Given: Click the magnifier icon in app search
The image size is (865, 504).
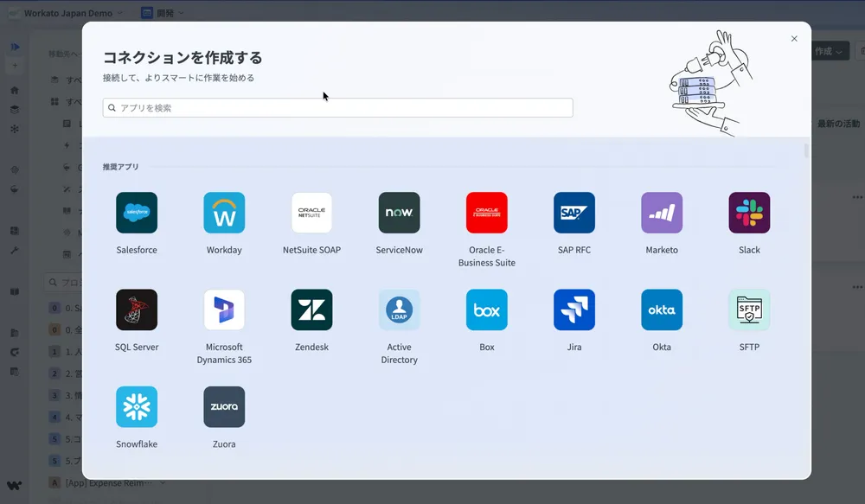Looking at the screenshot, I should click(x=112, y=107).
